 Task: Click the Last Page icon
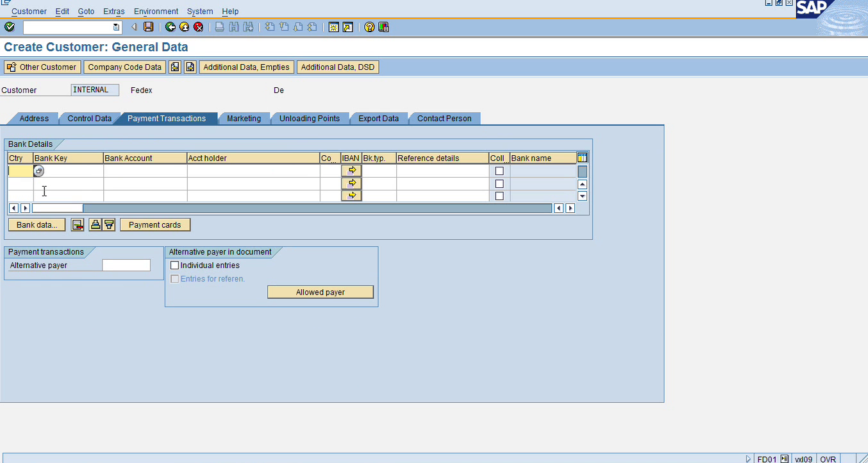(312, 27)
